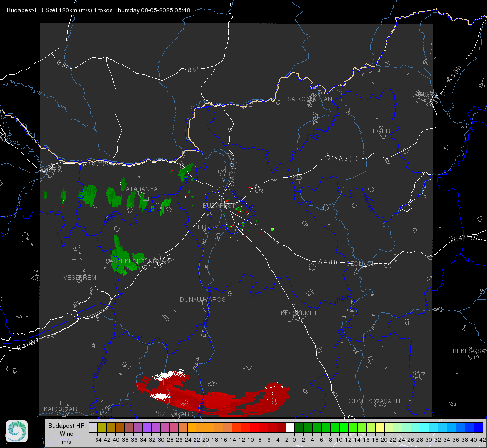
Task: Click the legend value 42
Action: point(483,440)
